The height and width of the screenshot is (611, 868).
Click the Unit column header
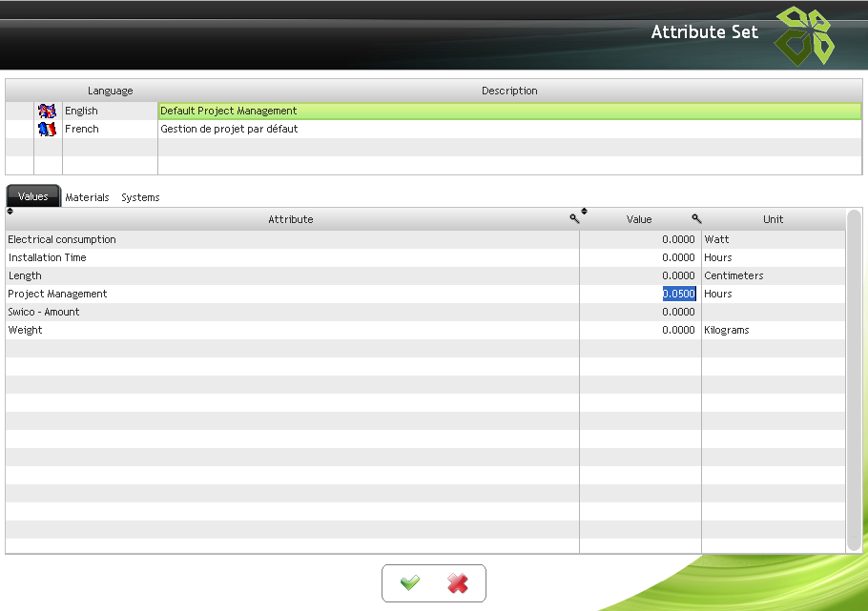click(x=773, y=220)
